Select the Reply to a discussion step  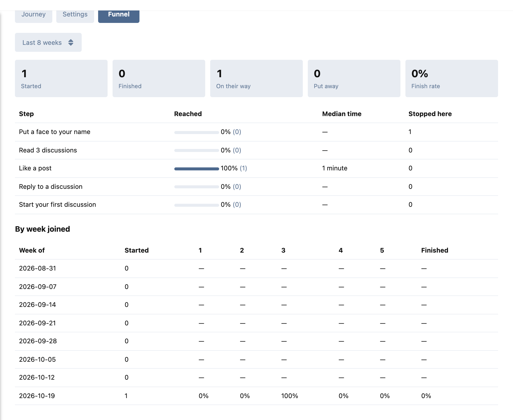pos(256,187)
